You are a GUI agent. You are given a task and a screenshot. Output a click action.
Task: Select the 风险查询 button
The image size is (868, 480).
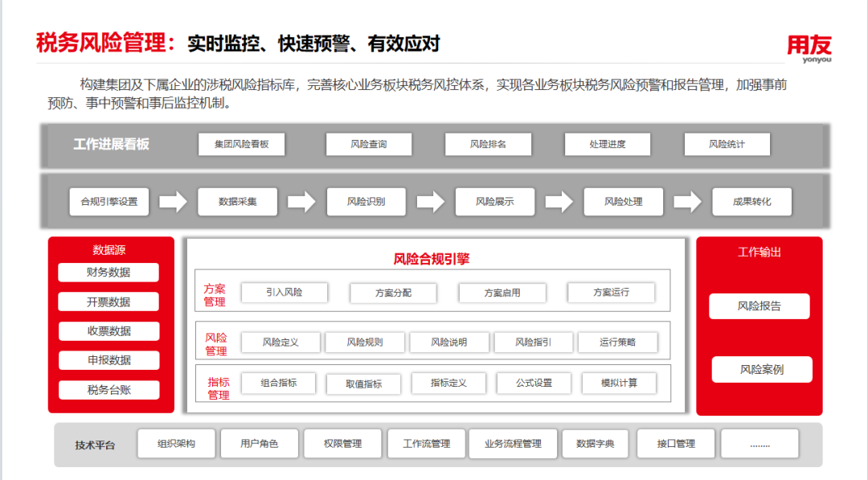coord(369,145)
